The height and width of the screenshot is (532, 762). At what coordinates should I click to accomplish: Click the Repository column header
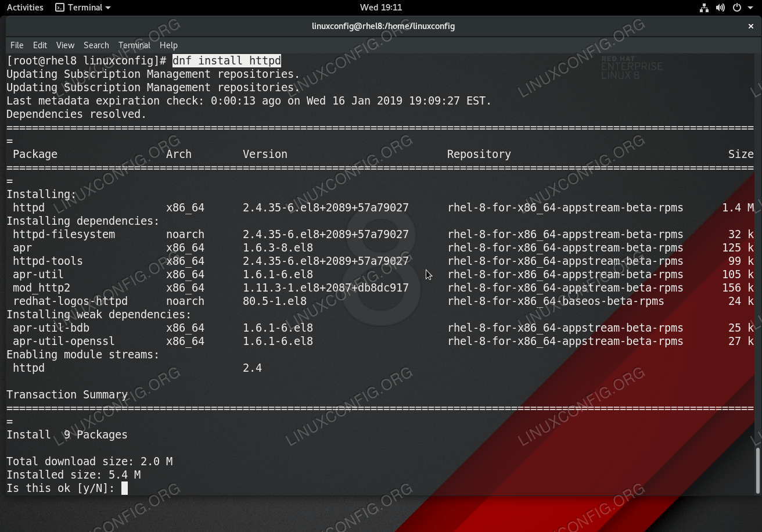point(479,154)
